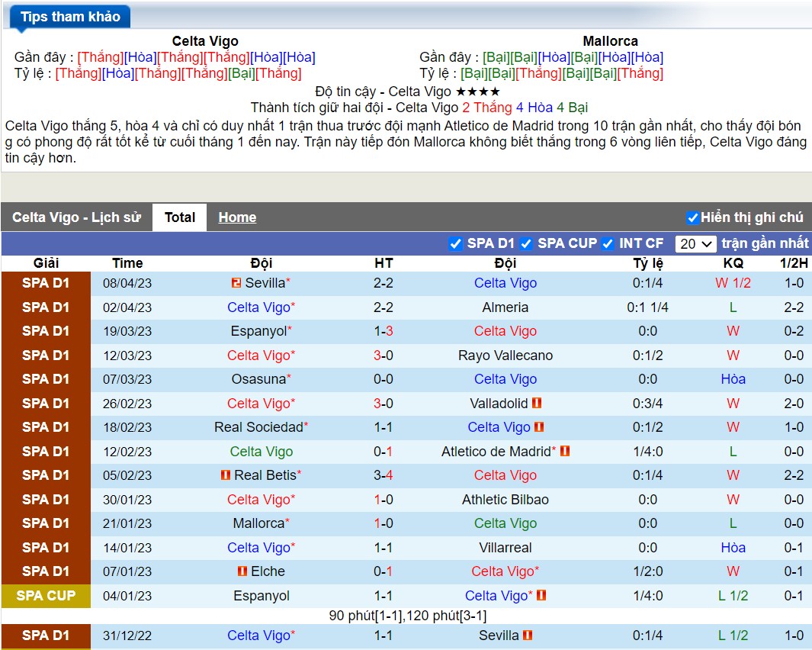Select the 90 phút[1-1],120 phút[3-1] note
The width and height of the screenshot is (812, 650).
(x=408, y=616)
